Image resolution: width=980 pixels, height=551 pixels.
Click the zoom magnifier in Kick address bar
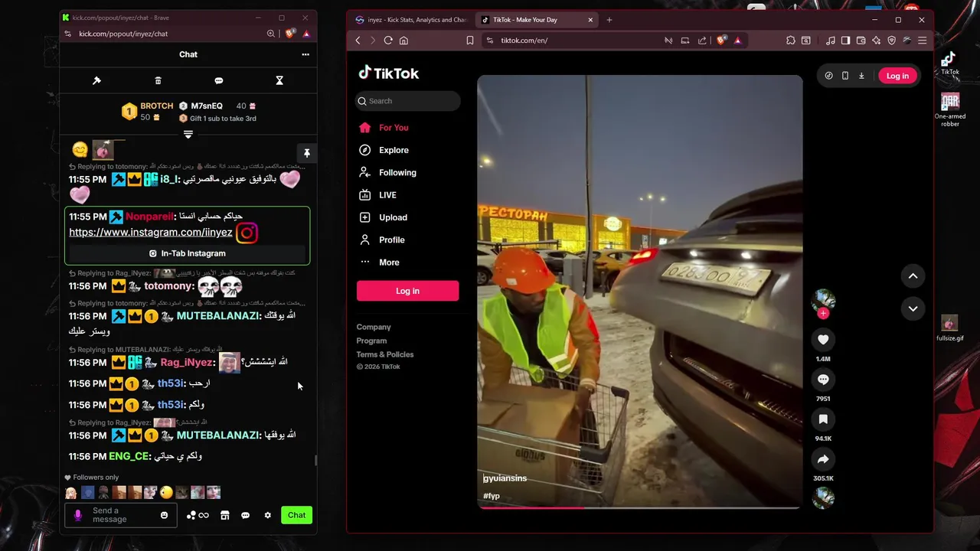pos(271,34)
